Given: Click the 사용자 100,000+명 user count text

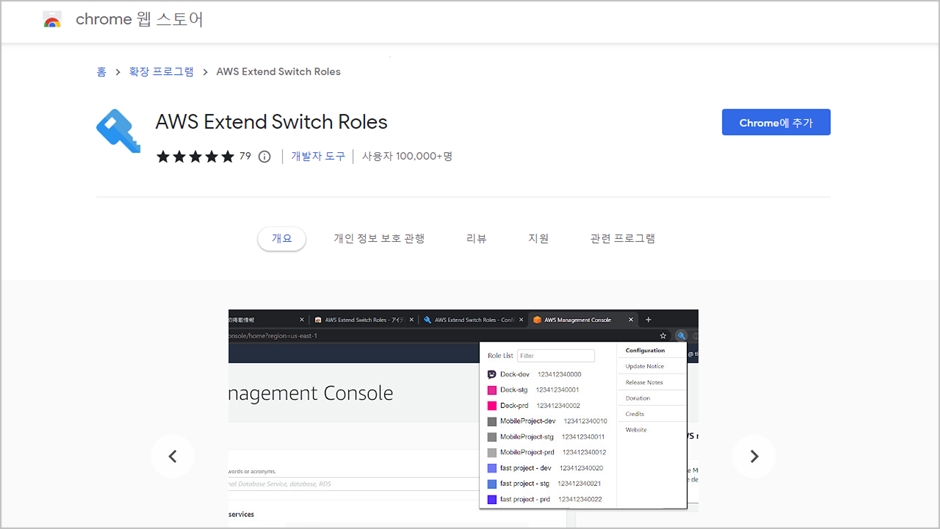Looking at the screenshot, I should [407, 157].
